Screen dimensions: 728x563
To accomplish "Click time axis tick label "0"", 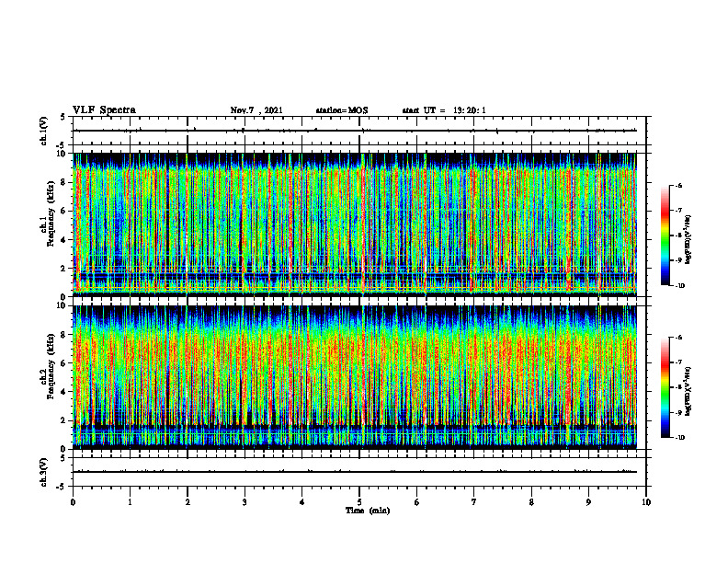I will [73, 502].
